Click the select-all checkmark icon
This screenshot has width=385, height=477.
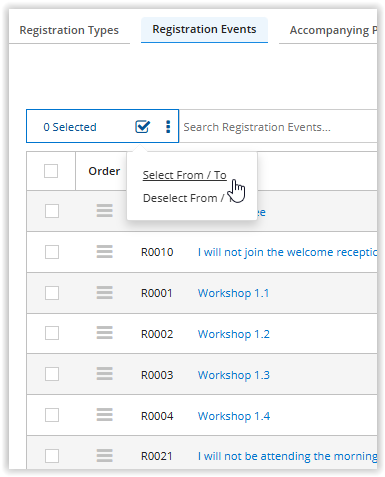[142, 127]
